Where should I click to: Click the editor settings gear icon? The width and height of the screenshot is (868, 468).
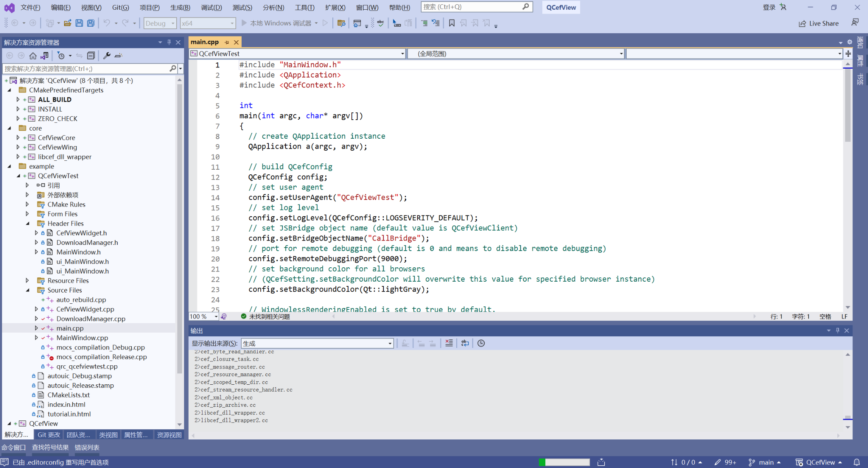849,42
